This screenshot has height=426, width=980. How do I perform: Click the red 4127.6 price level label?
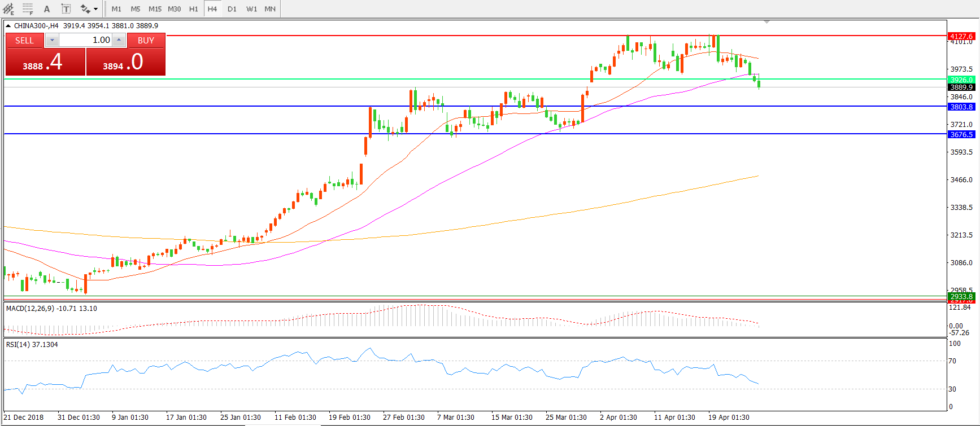[x=961, y=36]
